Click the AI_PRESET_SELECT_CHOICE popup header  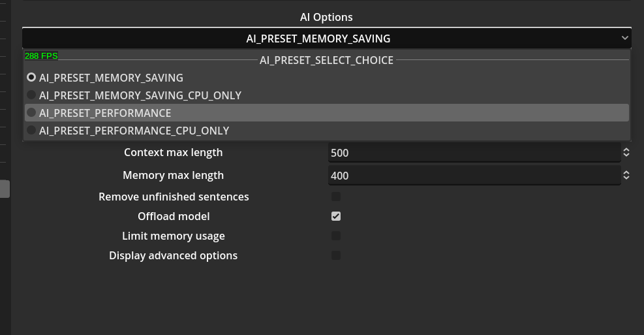(326, 60)
